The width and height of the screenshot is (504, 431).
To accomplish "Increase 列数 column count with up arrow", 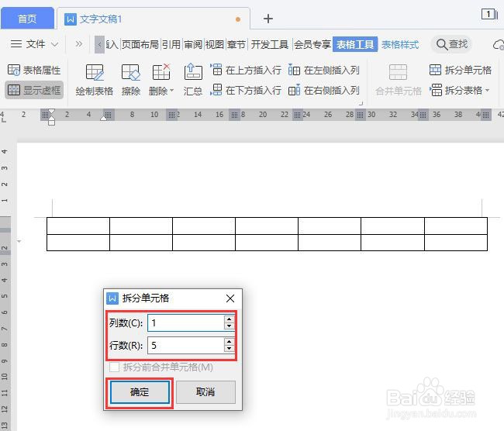I will (x=229, y=319).
